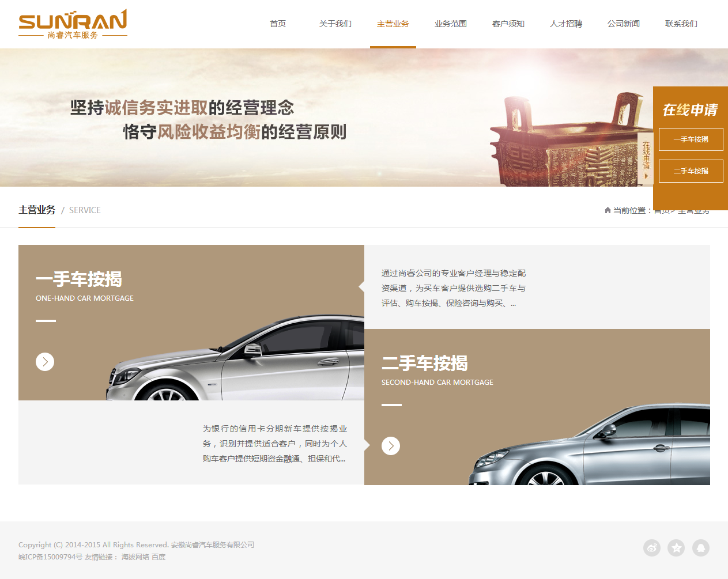Go to 关于我们 in the navigation bar
Screen dimensions: 728x579
tap(335, 24)
